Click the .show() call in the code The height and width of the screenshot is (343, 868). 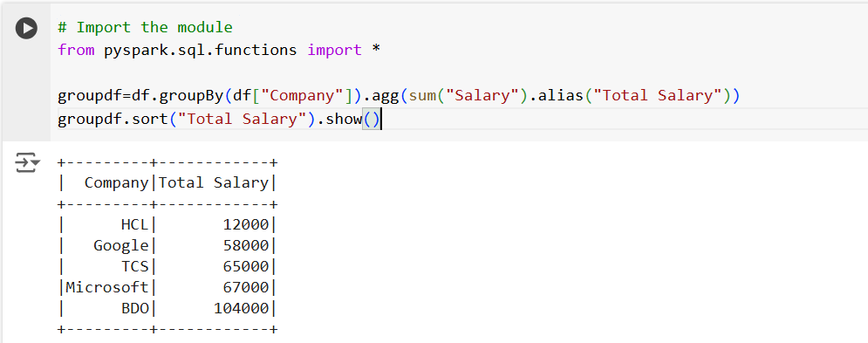tap(349, 119)
